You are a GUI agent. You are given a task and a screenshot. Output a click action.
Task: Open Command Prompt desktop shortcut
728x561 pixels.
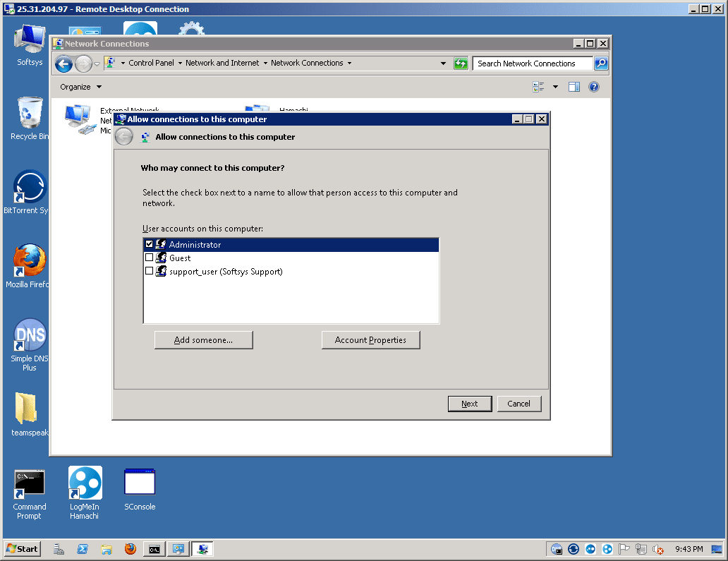coord(29,494)
